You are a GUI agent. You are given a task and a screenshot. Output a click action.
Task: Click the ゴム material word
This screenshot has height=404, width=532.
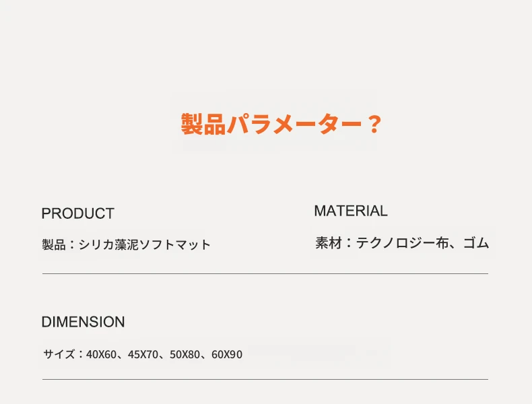476,243
